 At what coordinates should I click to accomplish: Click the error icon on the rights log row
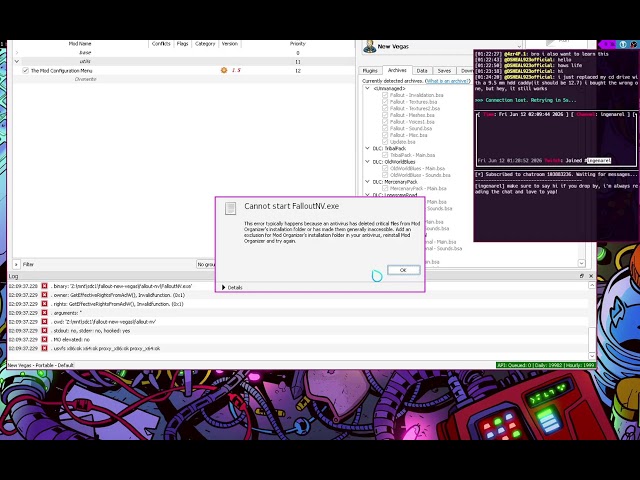click(x=44, y=304)
